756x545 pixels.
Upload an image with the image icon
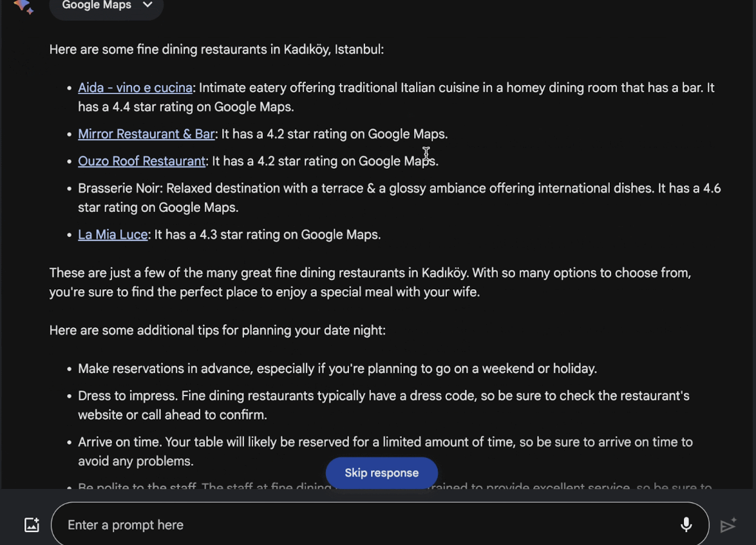point(32,525)
